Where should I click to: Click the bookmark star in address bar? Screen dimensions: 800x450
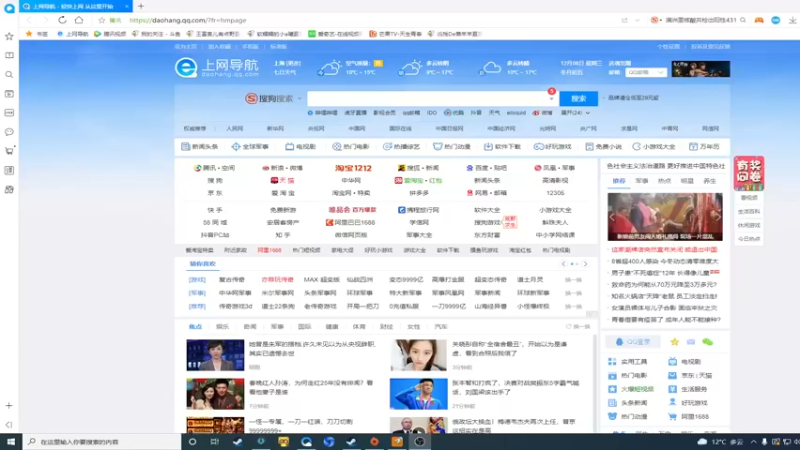click(102, 20)
